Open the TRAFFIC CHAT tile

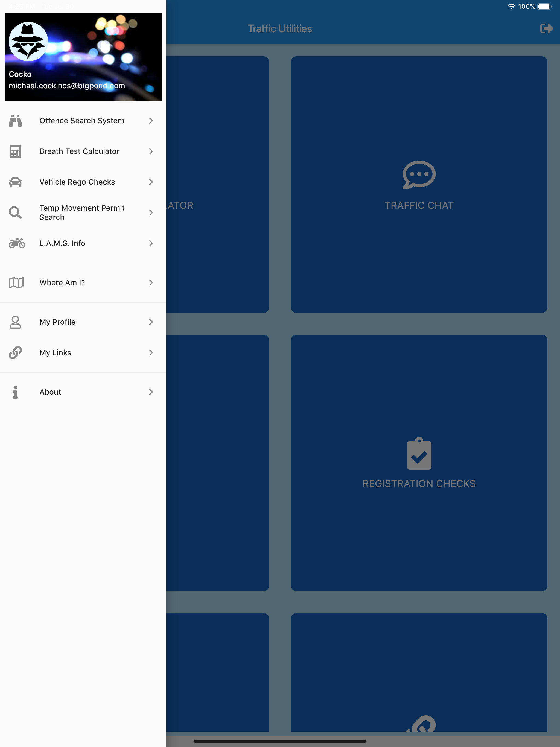point(419,184)
